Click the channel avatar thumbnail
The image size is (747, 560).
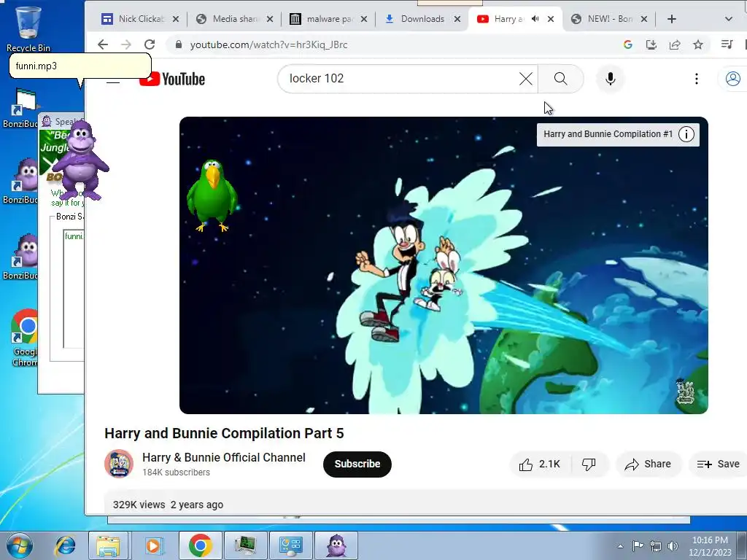click(x=119, y=464)
